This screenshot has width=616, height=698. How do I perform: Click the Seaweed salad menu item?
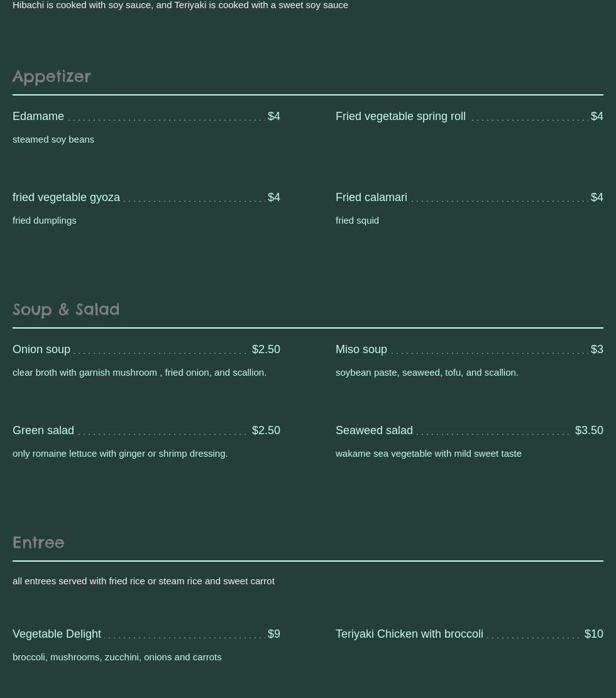(x=374, y=430)
